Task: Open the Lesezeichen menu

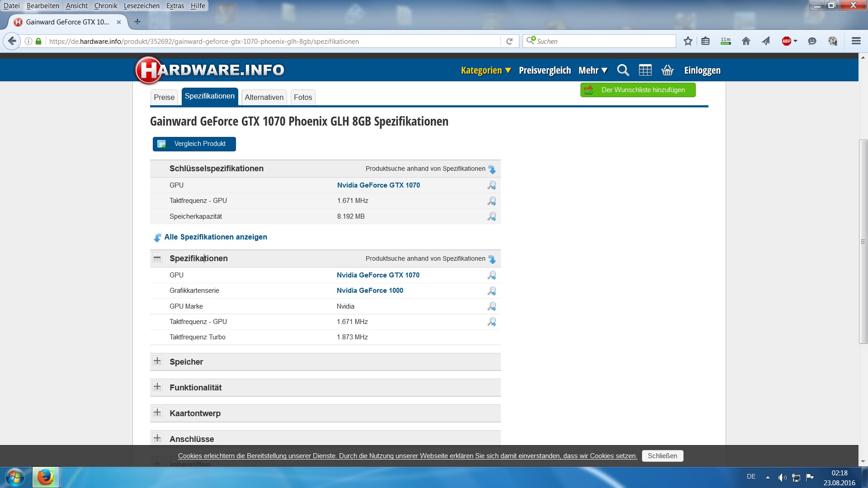Action: pyautogui.click(x=141, y=6)
